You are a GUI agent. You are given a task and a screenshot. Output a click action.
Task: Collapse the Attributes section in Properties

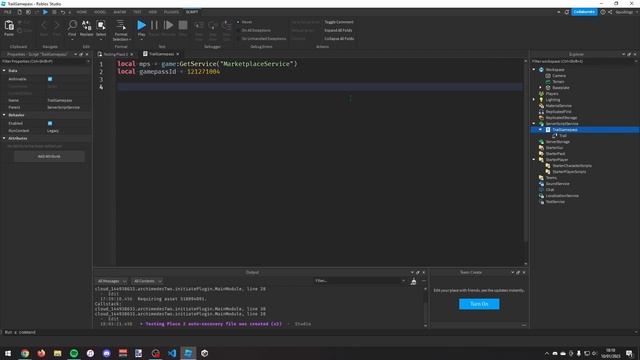point(4,138)
